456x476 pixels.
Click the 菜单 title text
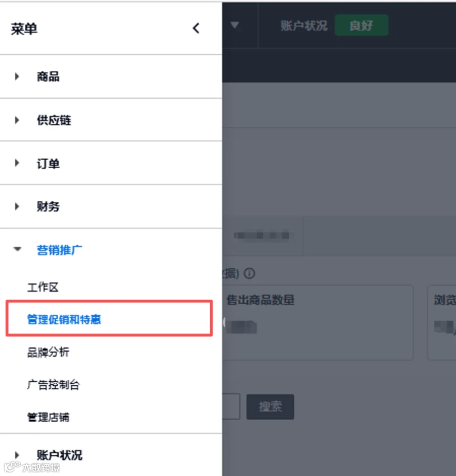(x=24, y=29)
